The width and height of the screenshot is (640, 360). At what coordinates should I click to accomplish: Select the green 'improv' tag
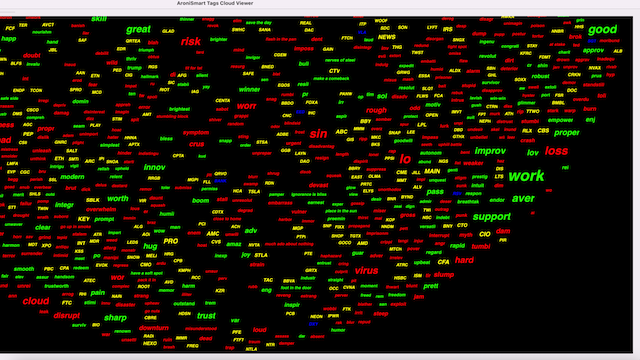490,151
